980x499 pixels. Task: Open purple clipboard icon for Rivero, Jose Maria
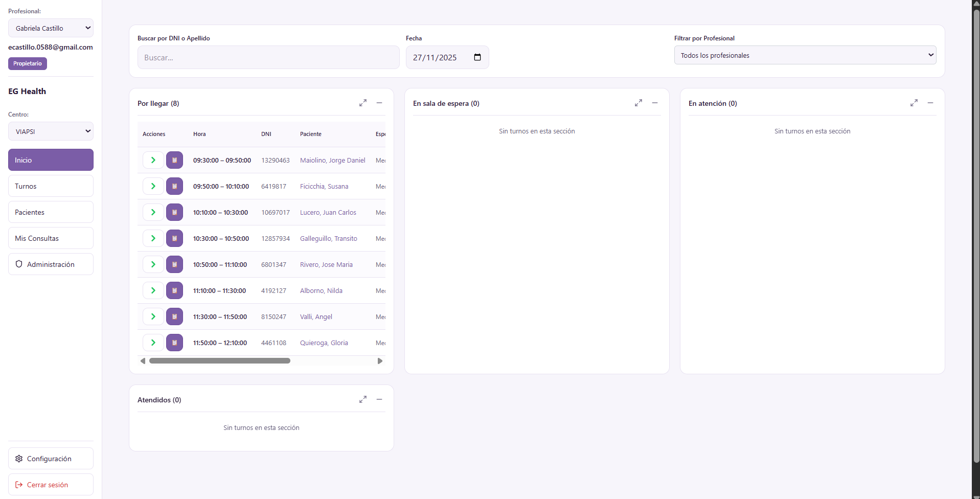174,264
